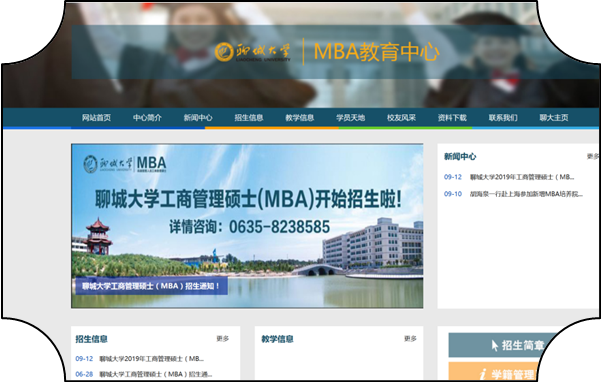Open banner caption 聊城大学工商管理硕士（MBA）招生通知
Screen dimensions: 601x382
click(151, 286)
